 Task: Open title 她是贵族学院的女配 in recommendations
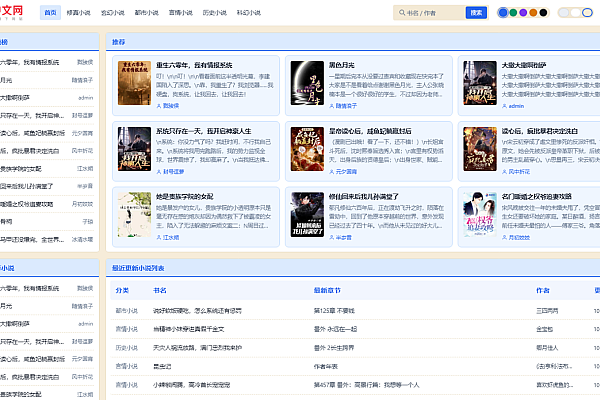[184, 196]
